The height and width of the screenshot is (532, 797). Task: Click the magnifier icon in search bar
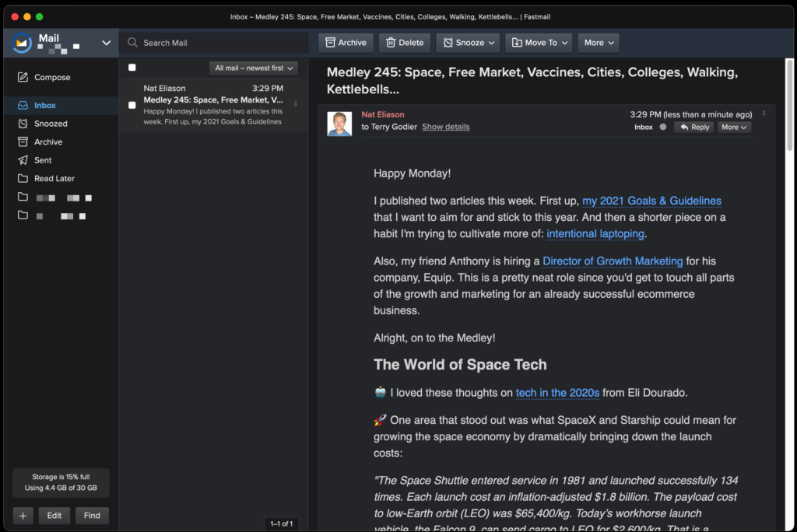tap(132, 43)
